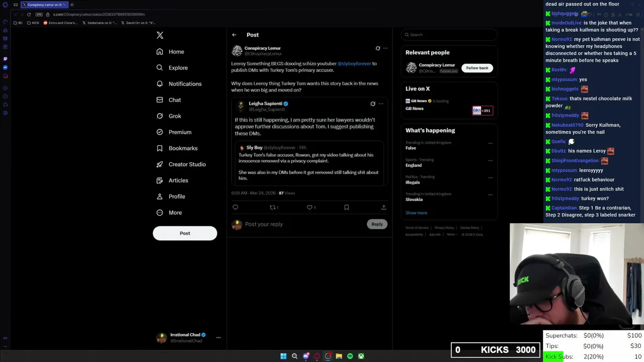
Task: Open Xbox app from the taskbar
Action: click(x=361, y=356)
